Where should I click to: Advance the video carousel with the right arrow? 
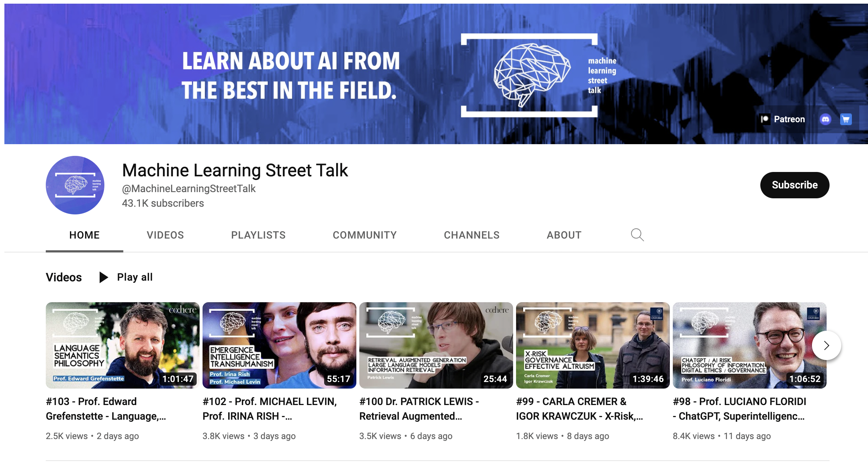tap(826, 345)
